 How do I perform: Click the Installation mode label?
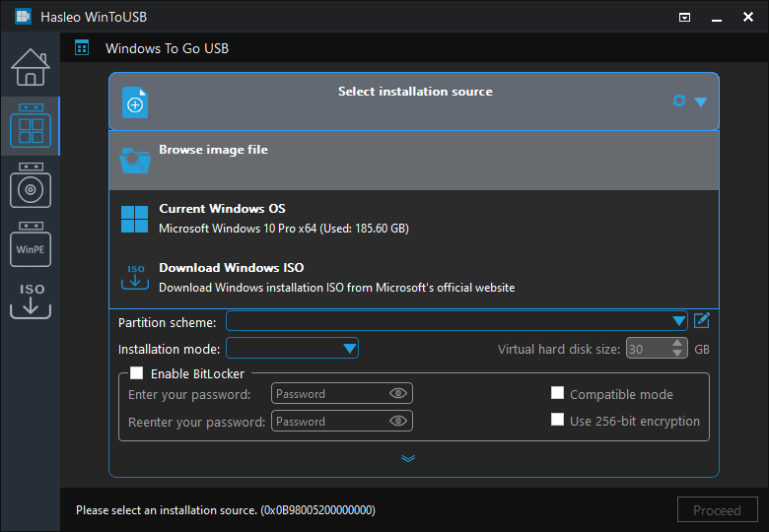click(170, 350)
